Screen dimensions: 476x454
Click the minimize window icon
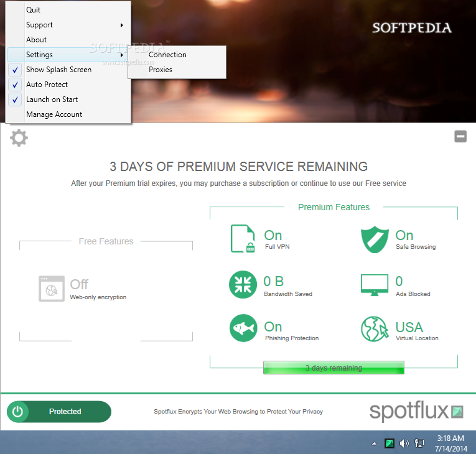460,136
